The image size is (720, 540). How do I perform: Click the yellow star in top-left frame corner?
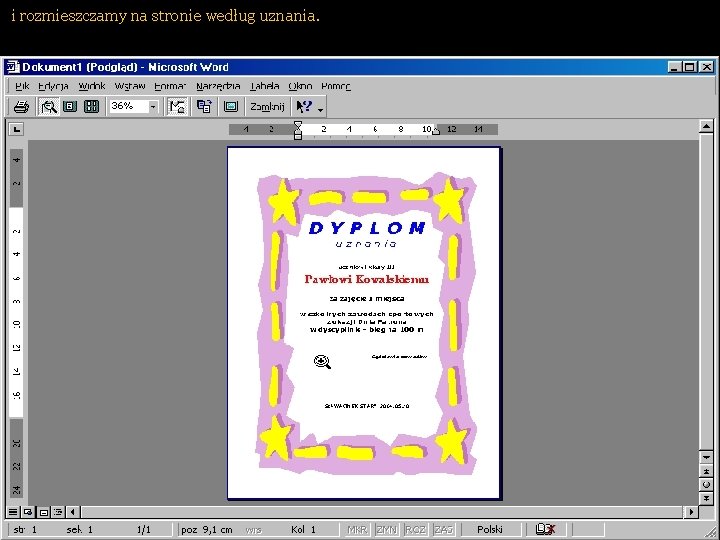click(283, 202)
